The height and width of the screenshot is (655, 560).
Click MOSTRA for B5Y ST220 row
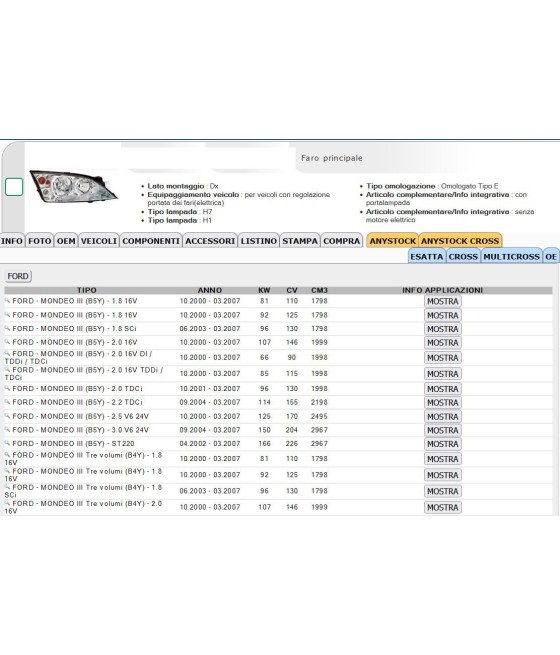(x=443, y=444)
